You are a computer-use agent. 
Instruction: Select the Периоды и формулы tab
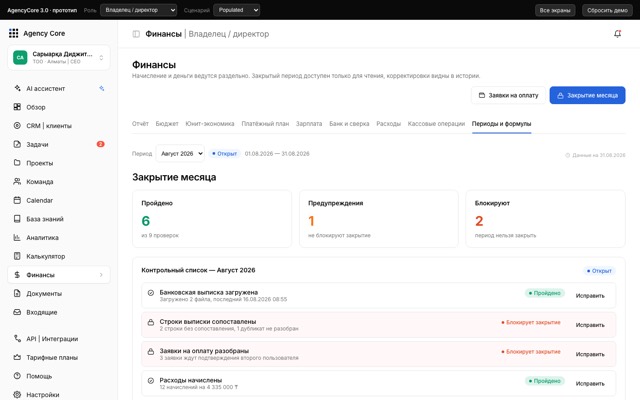502,124
